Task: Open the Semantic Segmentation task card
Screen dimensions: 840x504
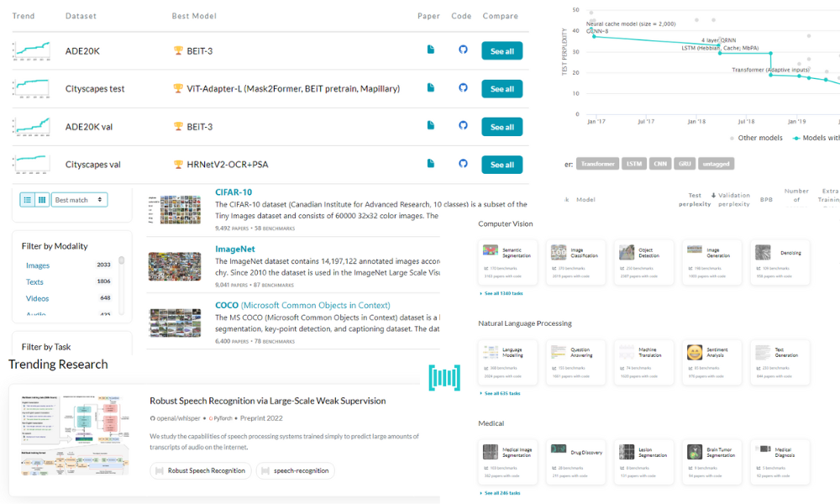Action: pos(508,262)
